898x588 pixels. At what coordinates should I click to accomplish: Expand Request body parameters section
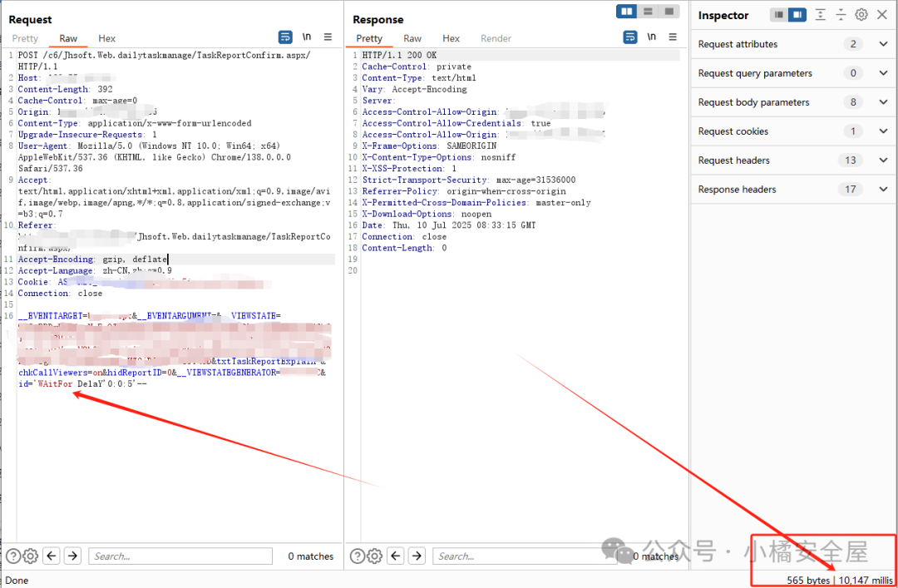tap(883, 102)
